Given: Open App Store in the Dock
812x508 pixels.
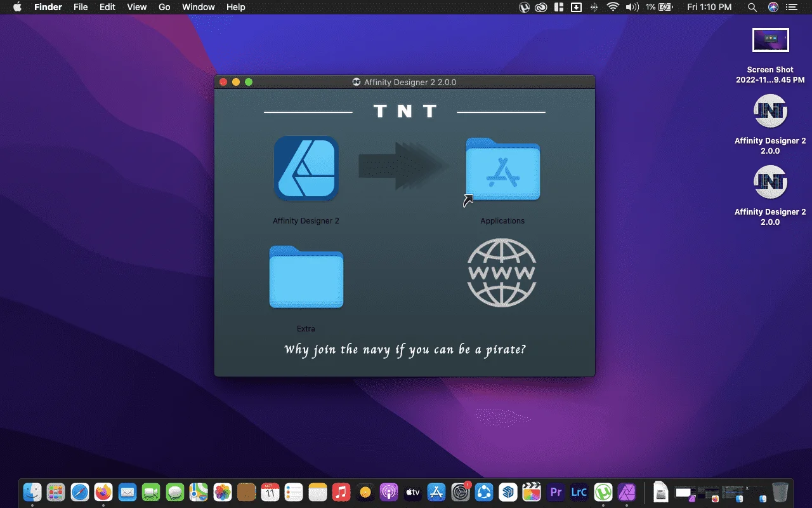Looking at the screenshot, I should coord(436,491).
